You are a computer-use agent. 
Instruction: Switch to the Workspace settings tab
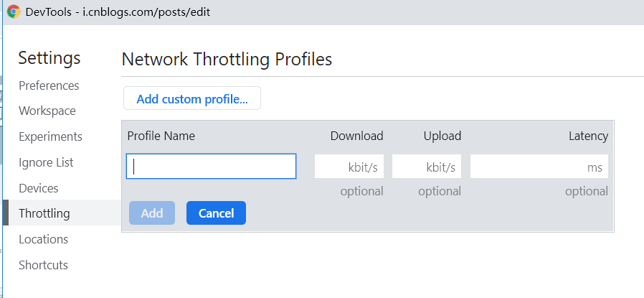point(47,111)
